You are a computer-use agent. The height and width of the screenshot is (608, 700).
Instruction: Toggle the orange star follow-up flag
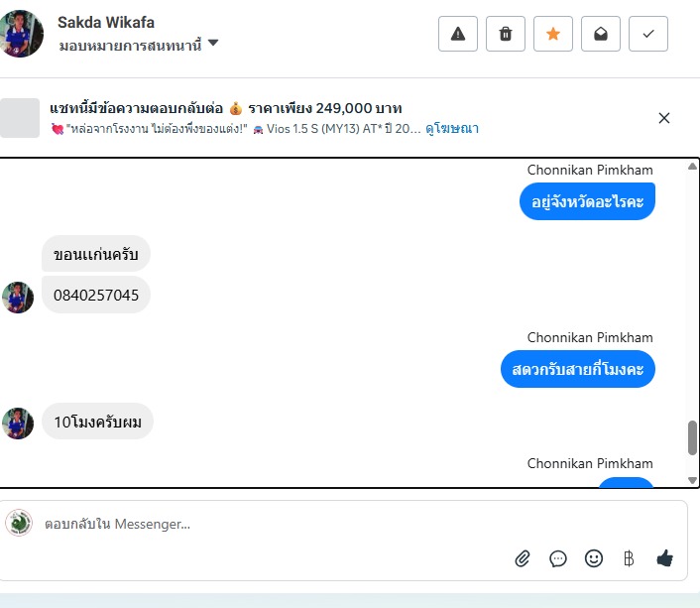pyautogui.click(x=553, y=34)
